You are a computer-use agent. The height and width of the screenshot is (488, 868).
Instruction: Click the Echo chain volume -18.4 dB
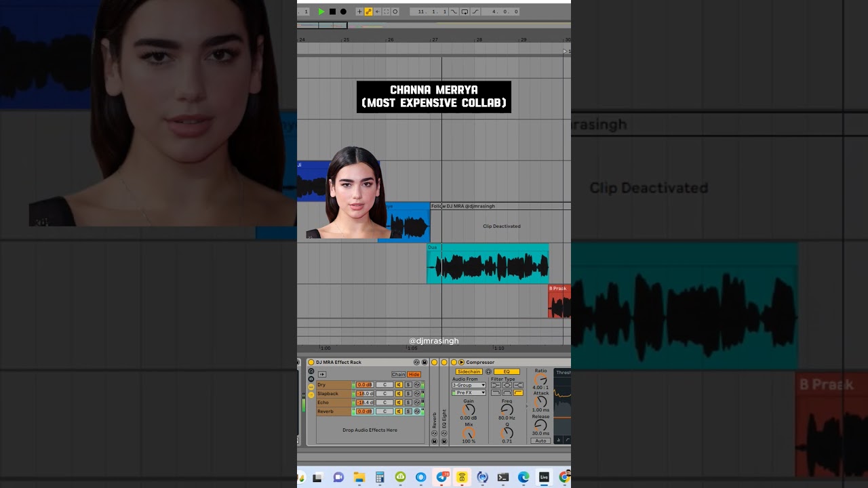tap(365, 403)
